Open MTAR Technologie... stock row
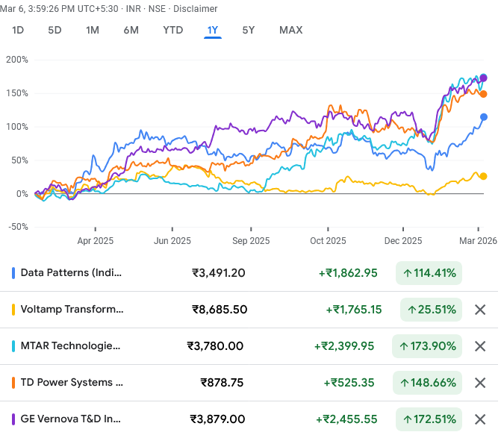 pyautogui.click(x=249, y=346)
